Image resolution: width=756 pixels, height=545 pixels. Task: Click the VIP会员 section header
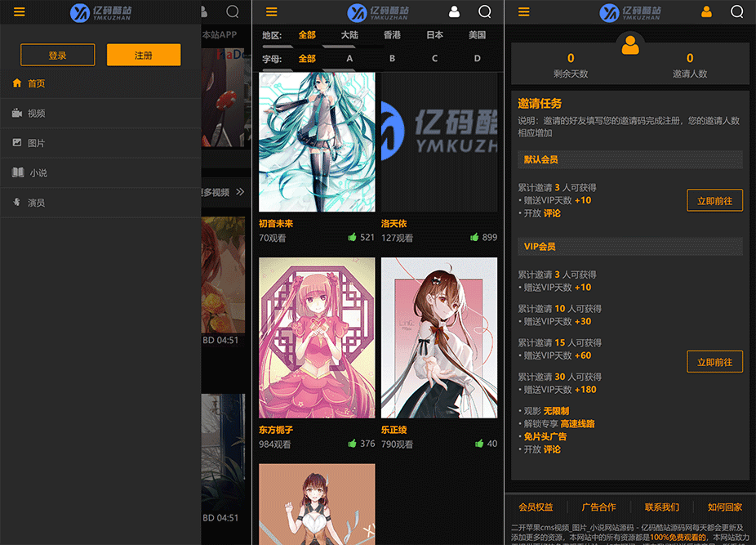click(x=630, y=246)
